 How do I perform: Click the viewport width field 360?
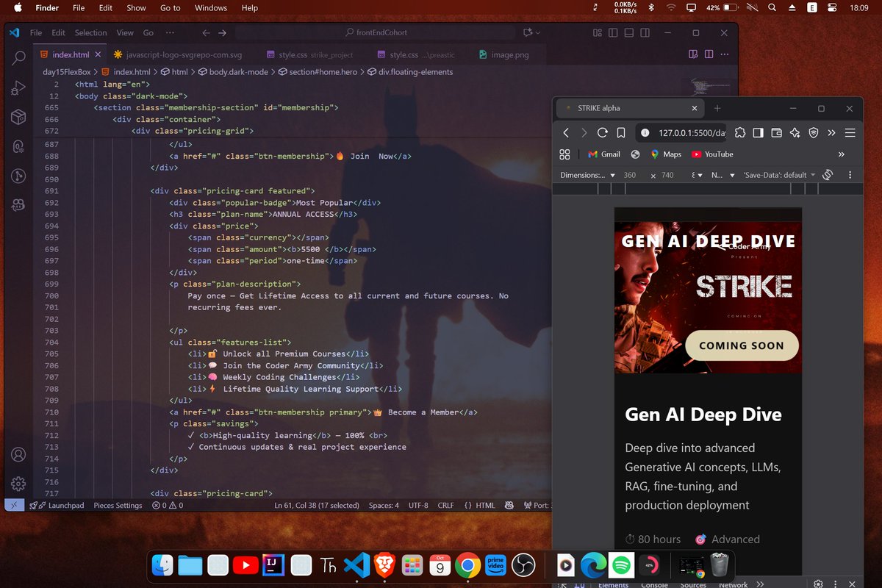pos(629,175)
